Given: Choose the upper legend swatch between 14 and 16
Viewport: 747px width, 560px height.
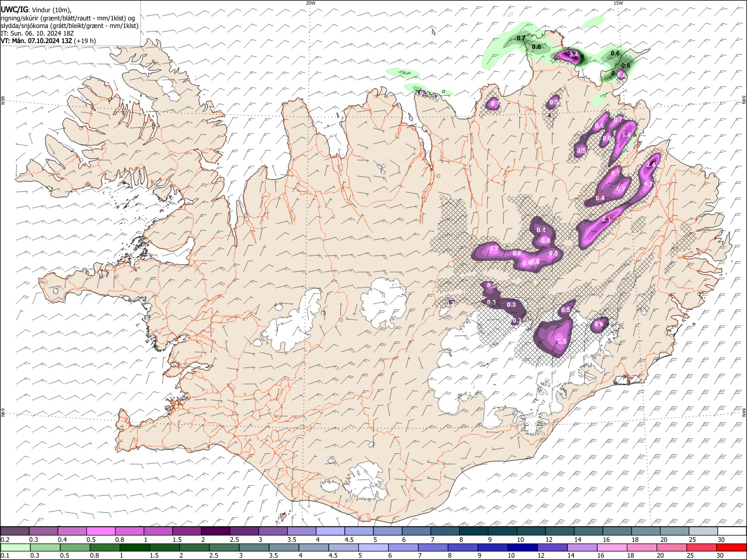Looking at the screenshot, I should point(588,531).
